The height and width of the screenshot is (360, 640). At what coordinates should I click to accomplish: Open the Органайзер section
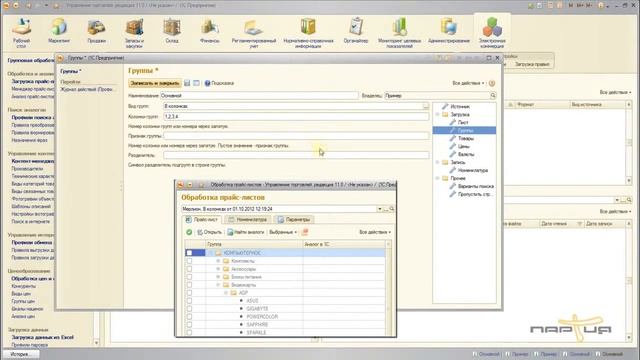(x=356, y=31)
